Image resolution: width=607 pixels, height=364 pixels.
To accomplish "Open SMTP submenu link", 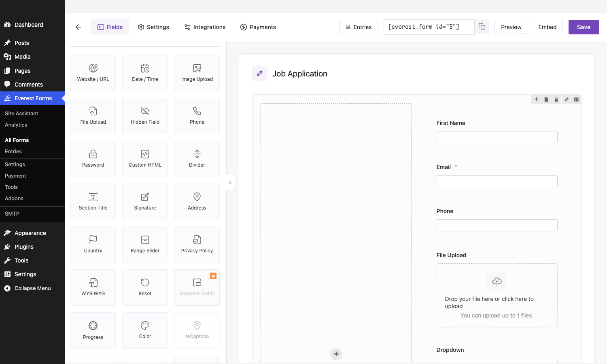I will [12, 214].
